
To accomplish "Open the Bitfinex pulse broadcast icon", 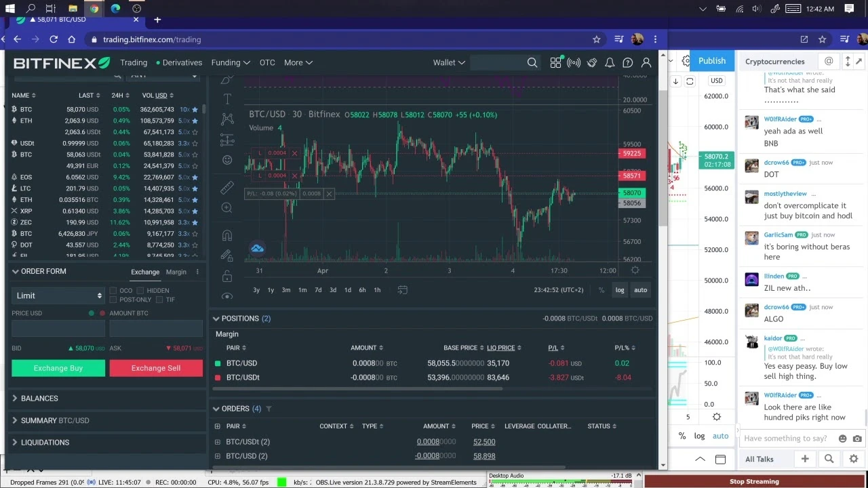I will coord(574,62).
